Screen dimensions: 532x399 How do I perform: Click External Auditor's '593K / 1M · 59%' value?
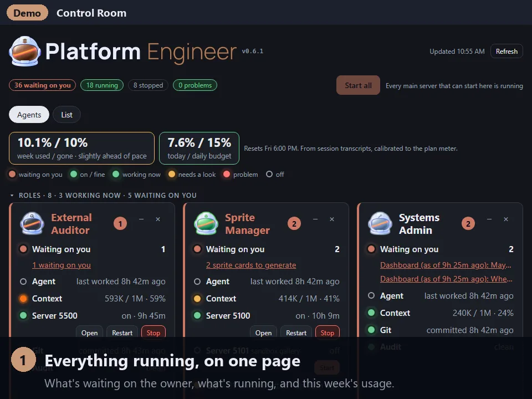(135, 299)
